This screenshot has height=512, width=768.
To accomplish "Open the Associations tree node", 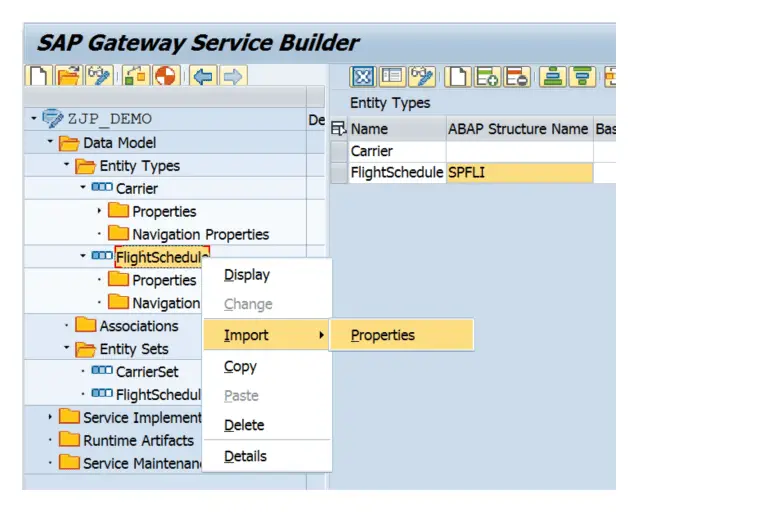I will pos(138,326).
